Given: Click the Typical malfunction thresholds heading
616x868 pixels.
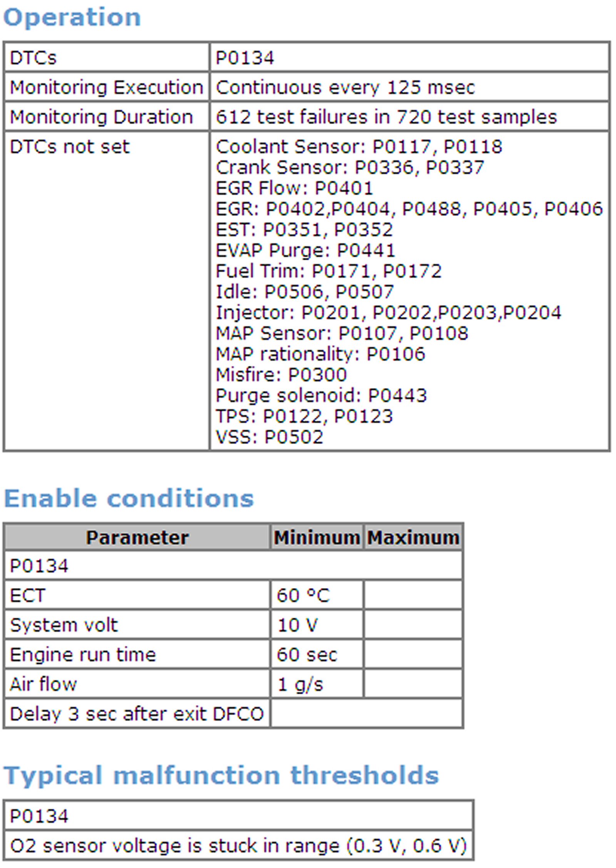Looking at the screenshot, I should [x=221, y=775].
